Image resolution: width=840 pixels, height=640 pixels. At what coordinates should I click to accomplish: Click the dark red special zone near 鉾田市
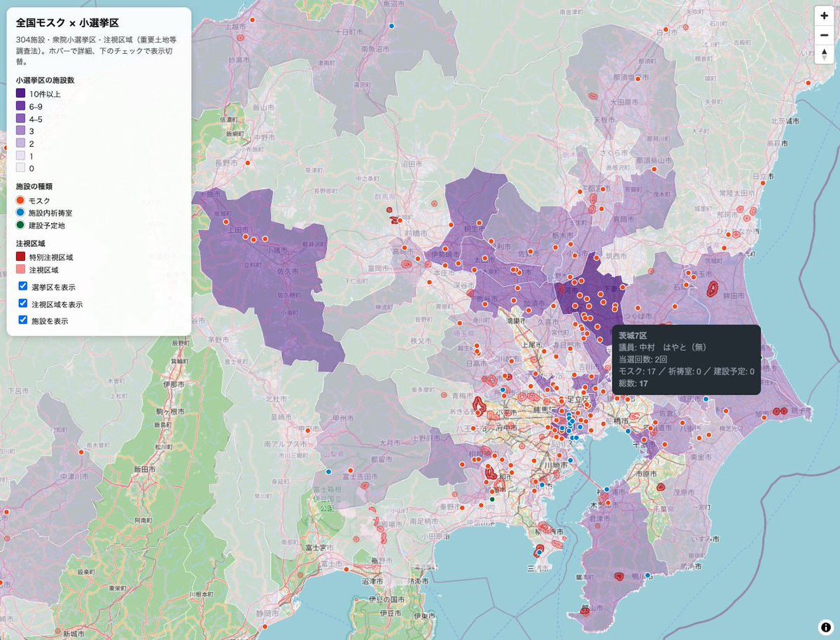point(713,288)
